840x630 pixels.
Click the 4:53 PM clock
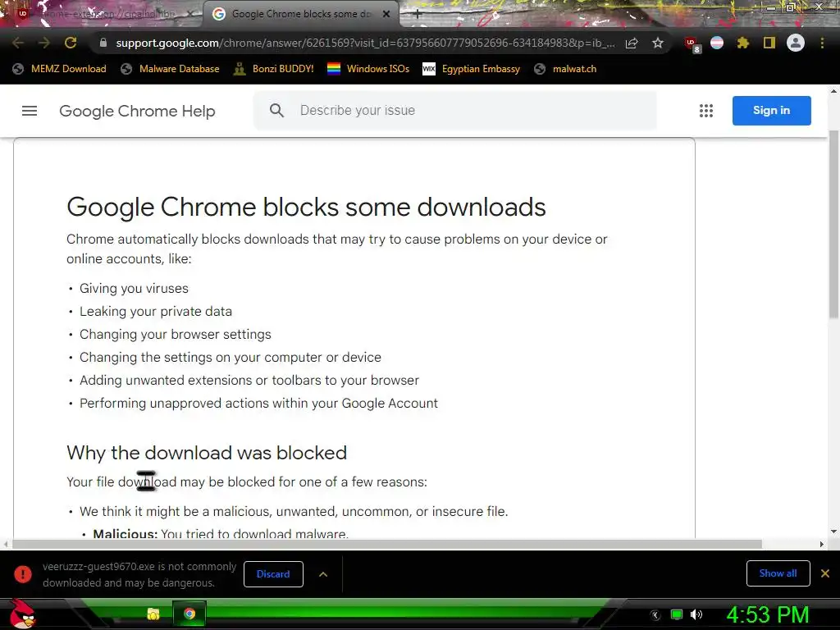tap(768, 614)
